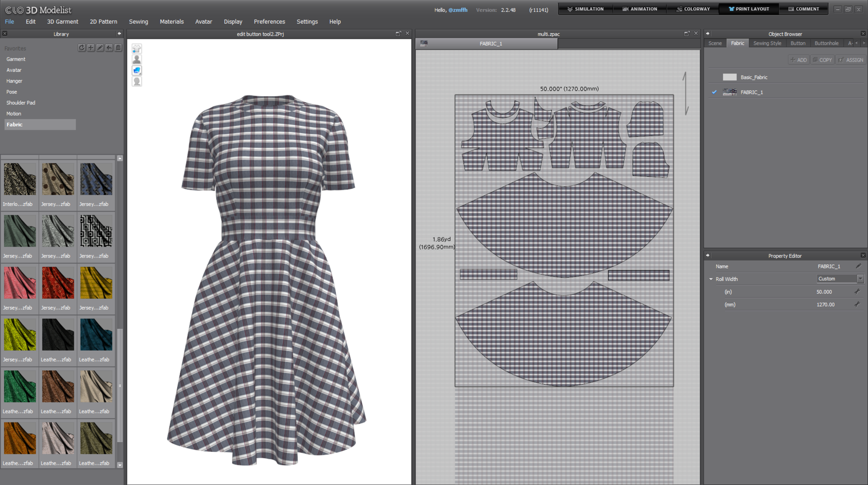Click the blue fabric texture display icon

coord(136,70)
